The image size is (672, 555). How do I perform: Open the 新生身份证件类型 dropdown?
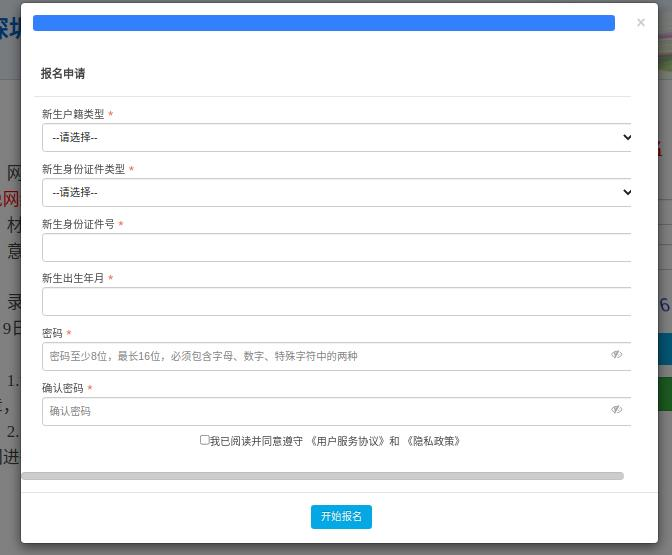336,192
